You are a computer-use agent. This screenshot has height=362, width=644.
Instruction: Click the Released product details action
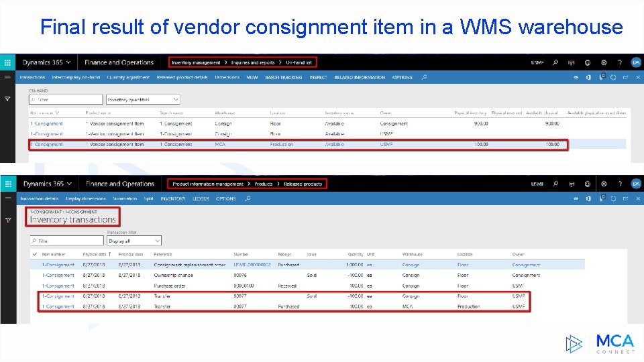[182, 77]
